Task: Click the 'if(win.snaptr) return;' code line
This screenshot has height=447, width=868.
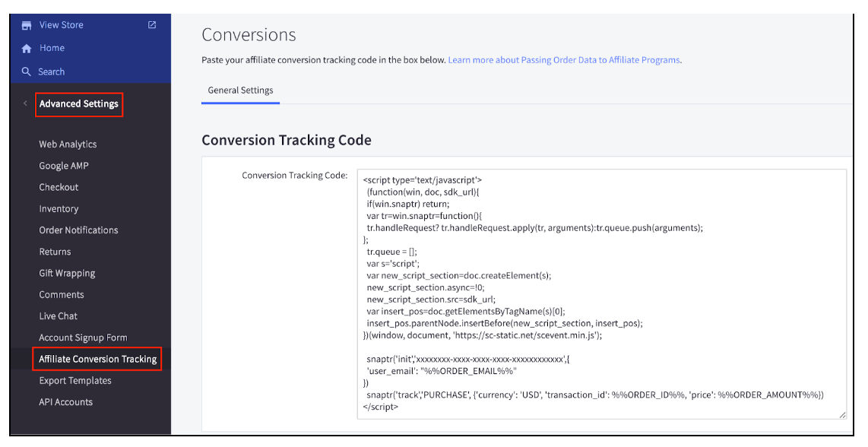Action: 408,204
